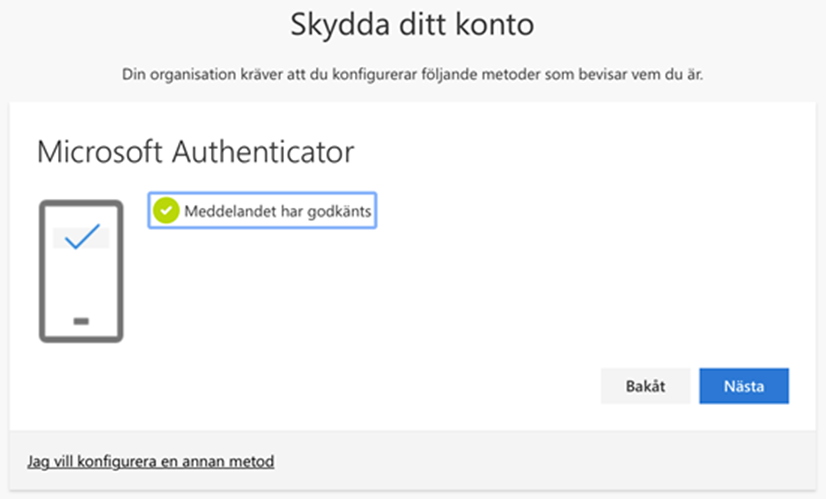Viewport: 826px width, 499px height.
Task: Click the 'Din organisation kräver' description text
Action: click(412, 75)
